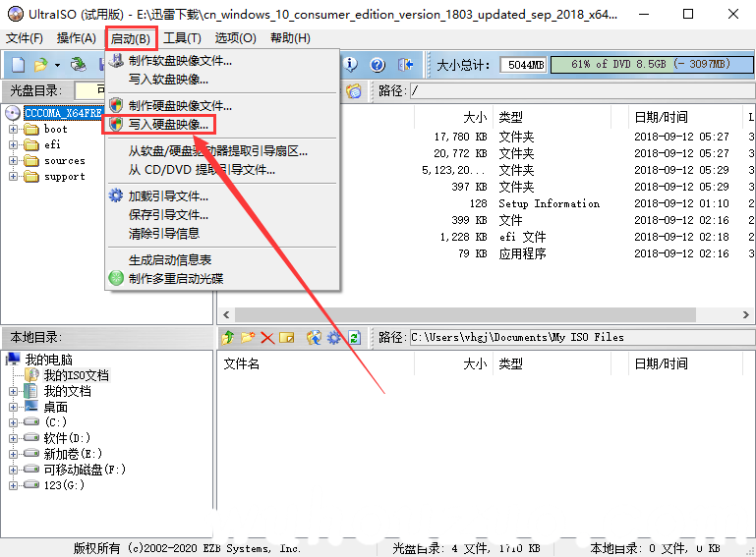
Task: Click the New folder icon in local toolbar
Action: [248, 337]
